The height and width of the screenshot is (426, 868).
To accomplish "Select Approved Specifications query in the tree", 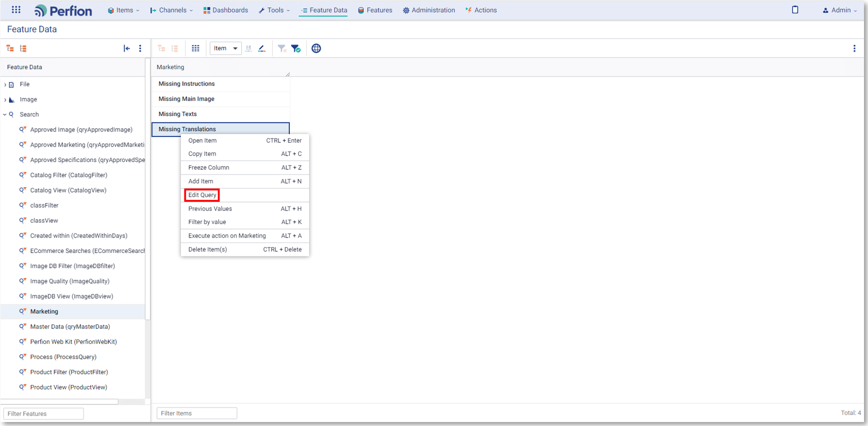I will 87,160.
